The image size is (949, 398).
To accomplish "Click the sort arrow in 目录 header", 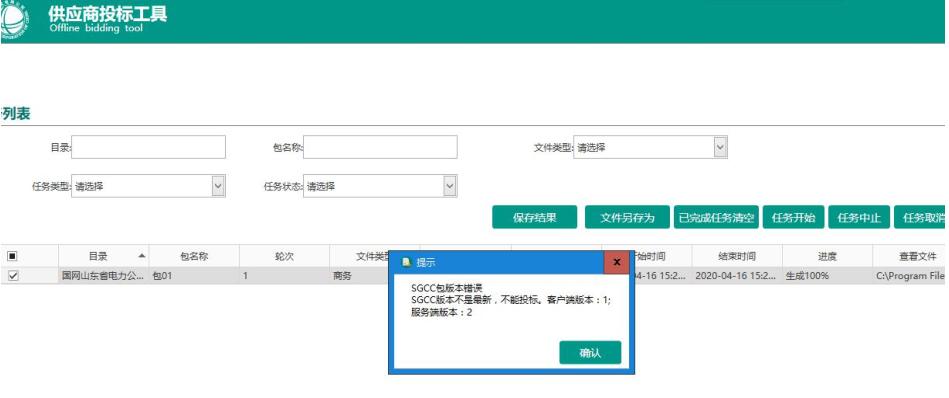I will [x=142, y=256].
